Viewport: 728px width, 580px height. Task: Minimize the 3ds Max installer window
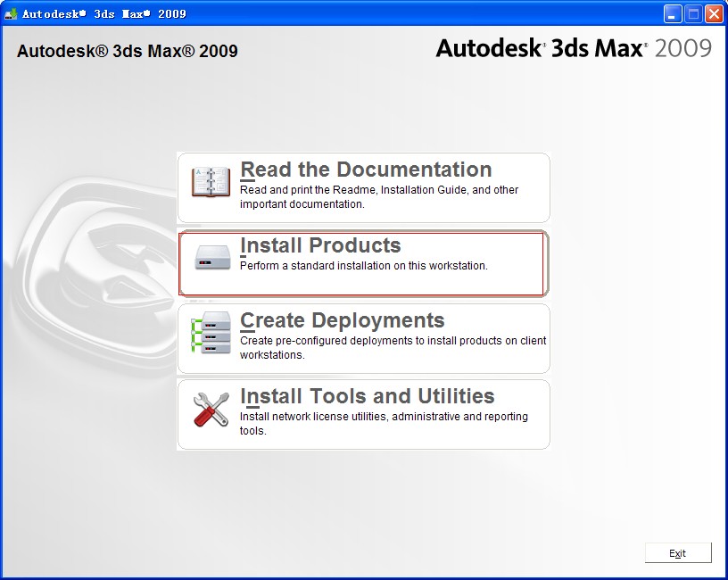[x=672, y=14]
